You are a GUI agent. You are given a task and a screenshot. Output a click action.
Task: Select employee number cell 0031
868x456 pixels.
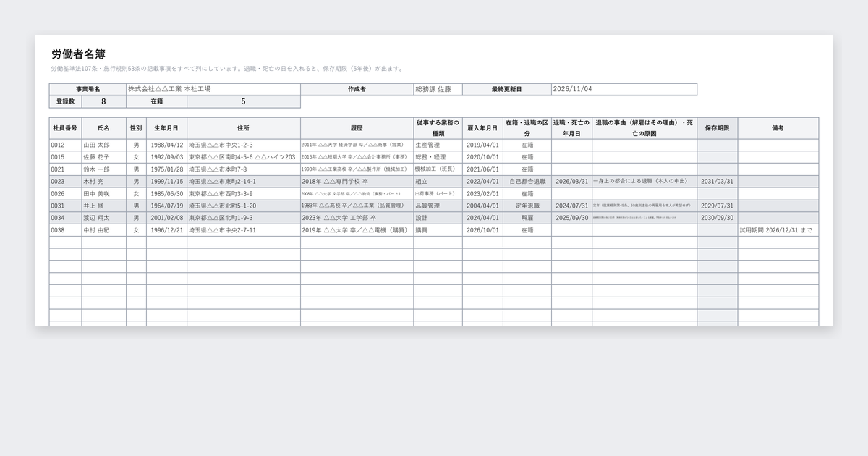65,206
